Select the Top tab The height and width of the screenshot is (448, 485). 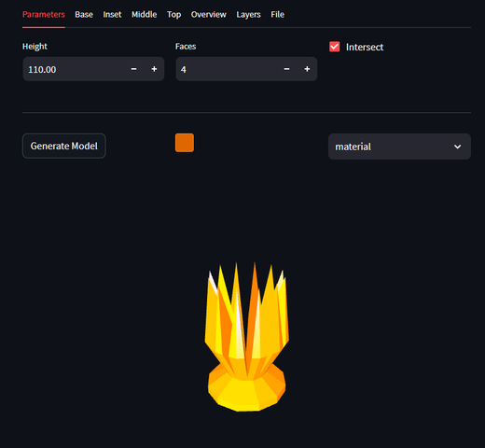click(x=173, y=15)
